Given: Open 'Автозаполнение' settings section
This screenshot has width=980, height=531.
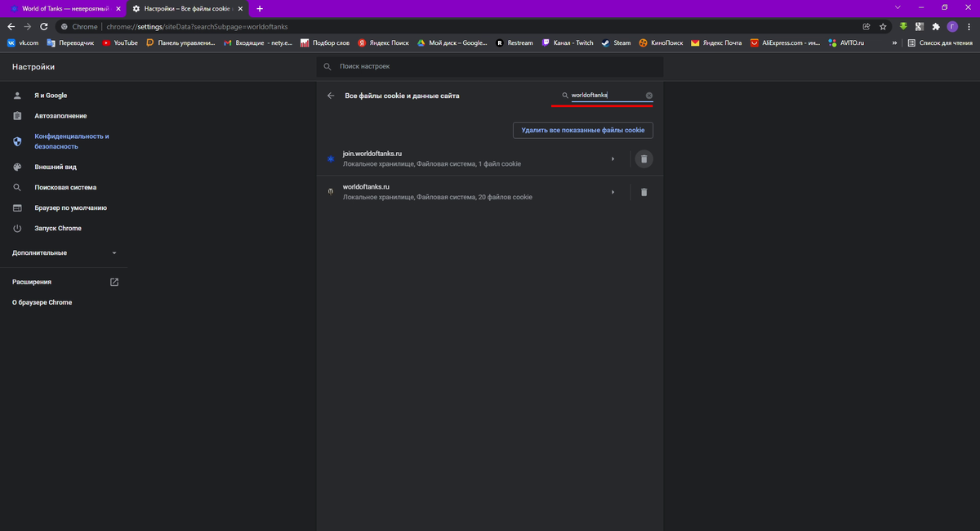Looking at the screenshot, I should pos(60,116).
